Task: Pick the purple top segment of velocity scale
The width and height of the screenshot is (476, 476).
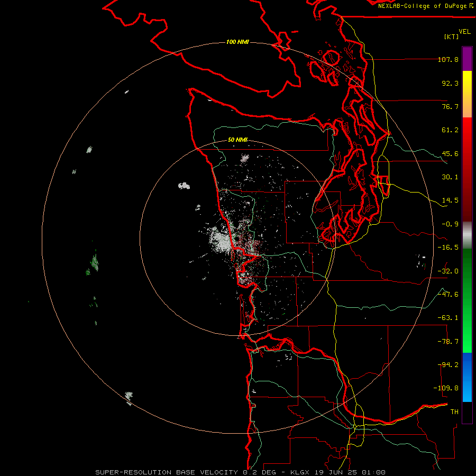Action: 467,59
